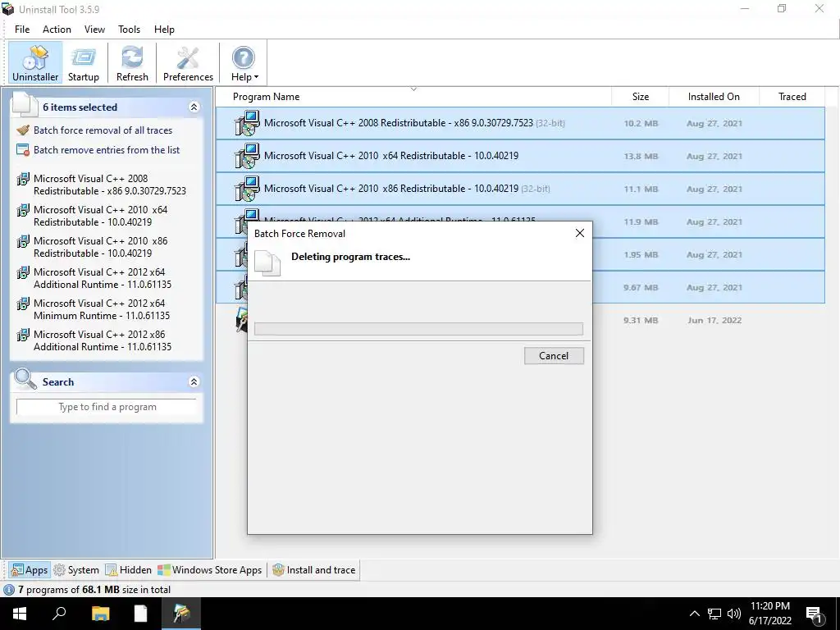This screenshot has width=840, height=630.
Task: Click the selected items documents icon
Action: (x=25, y=104)
